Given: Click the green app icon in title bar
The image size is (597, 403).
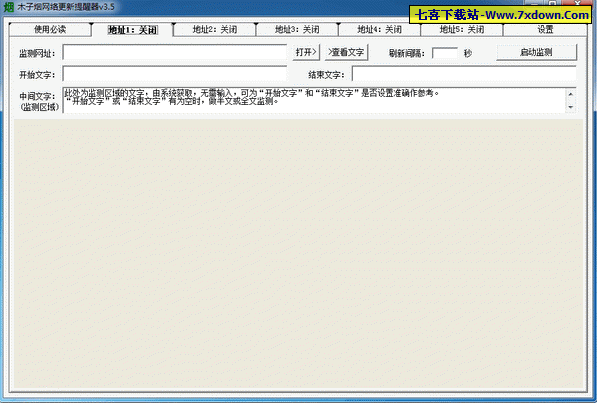Looking at the screenshot, I should 8,7.
